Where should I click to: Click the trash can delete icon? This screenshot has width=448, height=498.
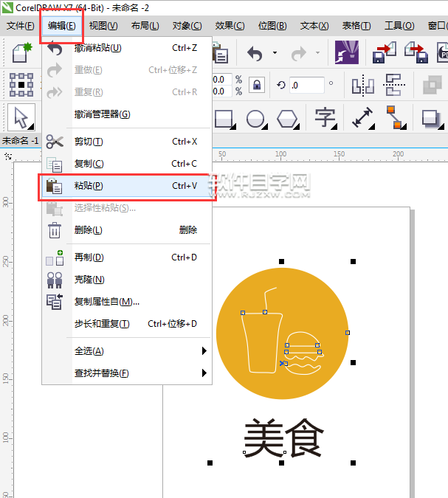point(55,230)
